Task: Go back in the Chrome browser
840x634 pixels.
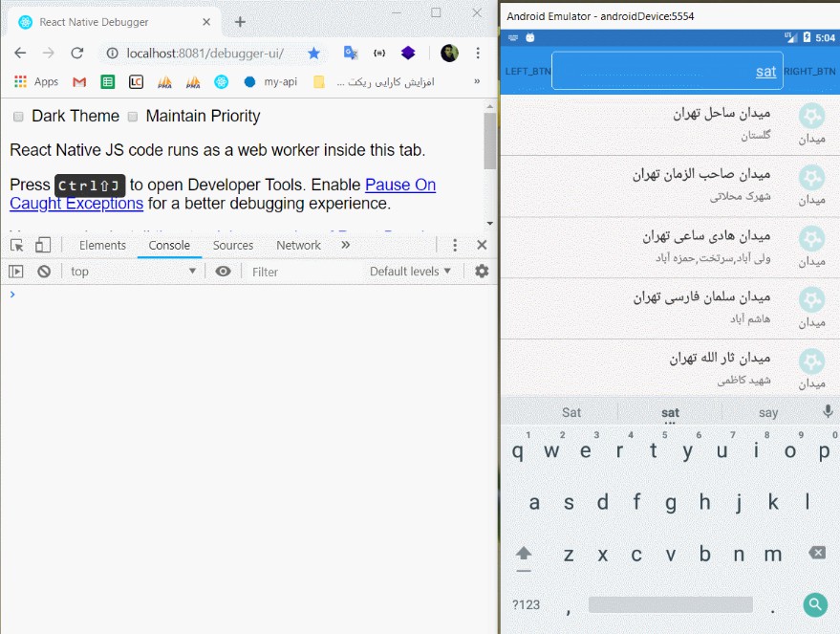Action: click(x=20, y=53)
